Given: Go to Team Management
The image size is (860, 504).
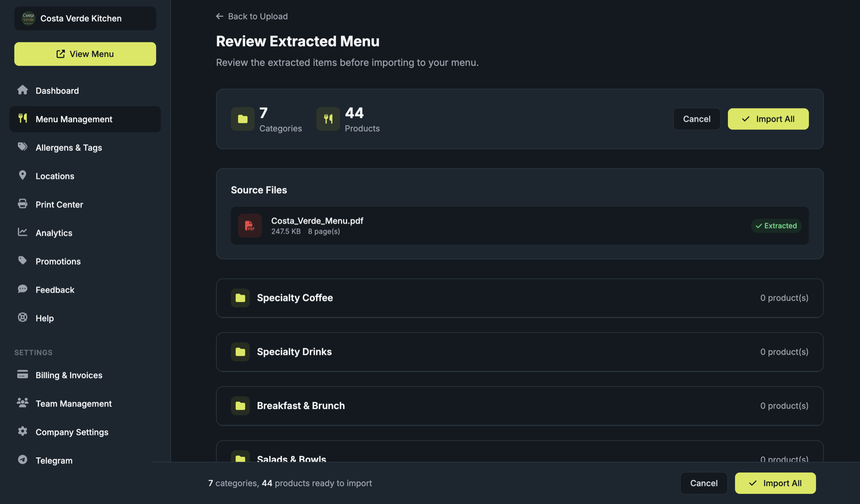Looking at the screenshot, I should click(x=85, y=403).
